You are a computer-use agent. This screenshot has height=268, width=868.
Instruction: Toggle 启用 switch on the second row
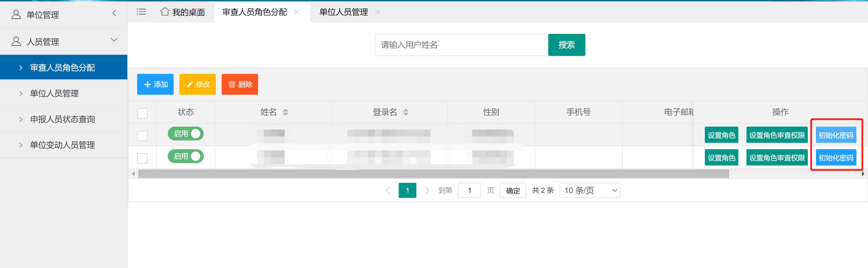point(185,156)
